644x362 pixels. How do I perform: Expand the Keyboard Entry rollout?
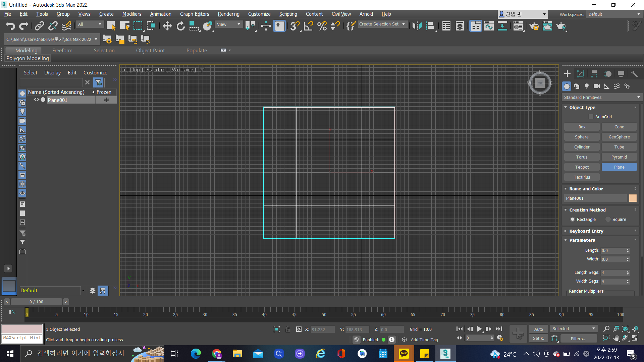click(586, 231)
